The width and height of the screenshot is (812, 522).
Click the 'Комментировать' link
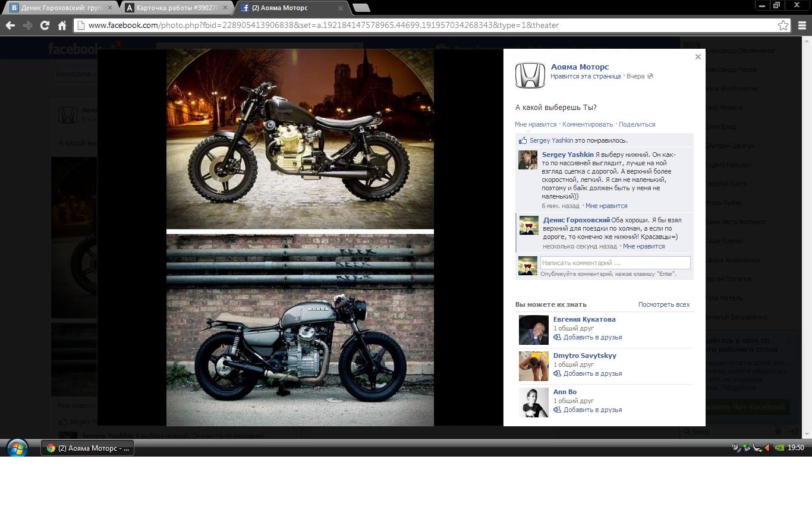pyautogui.click(x=587, y=124)
